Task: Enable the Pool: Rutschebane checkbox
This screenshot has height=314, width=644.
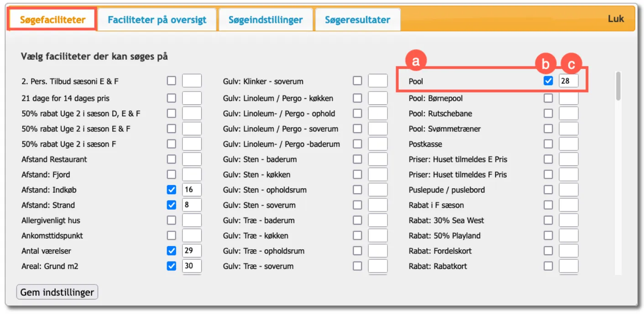Action: click(548, 113)
